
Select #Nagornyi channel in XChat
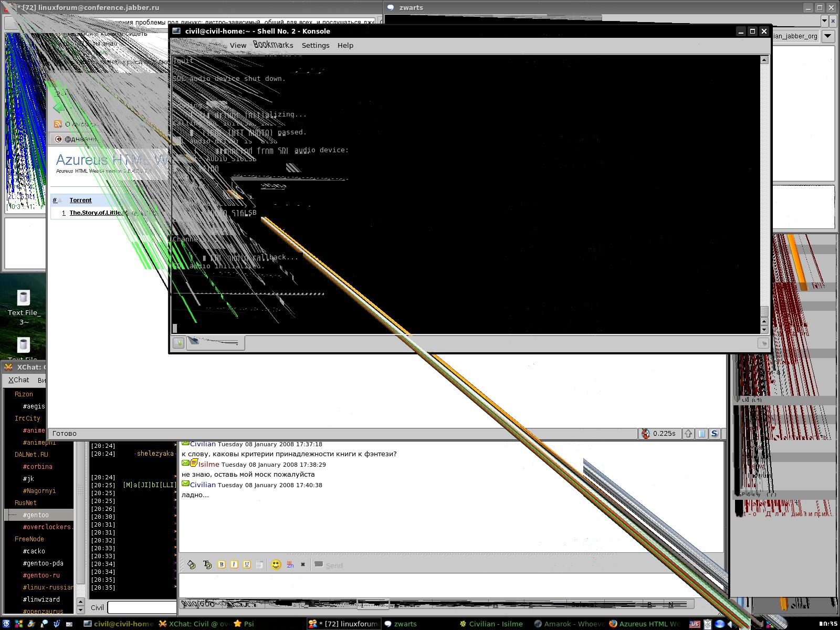[x=39, y=491]
